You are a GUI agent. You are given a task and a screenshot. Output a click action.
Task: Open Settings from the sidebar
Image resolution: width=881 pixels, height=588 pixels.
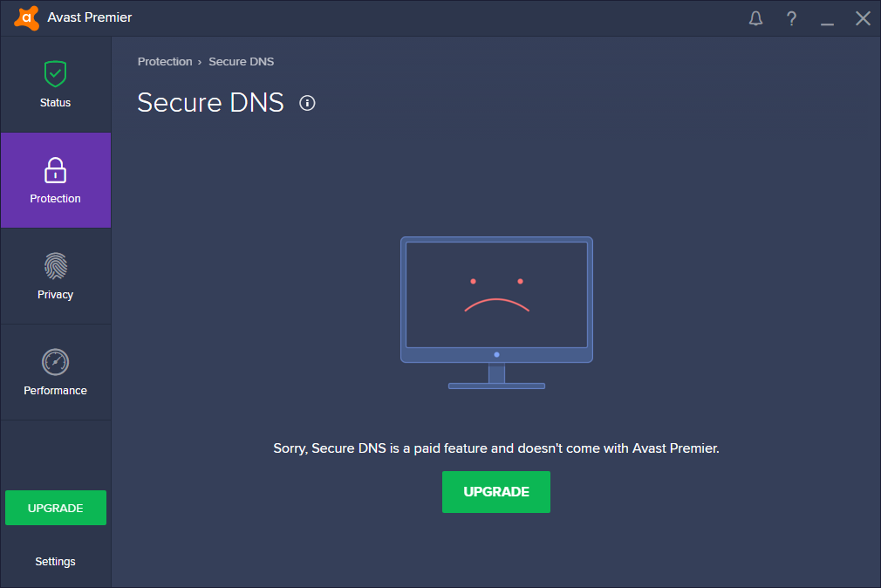click(x=55, y=562)
